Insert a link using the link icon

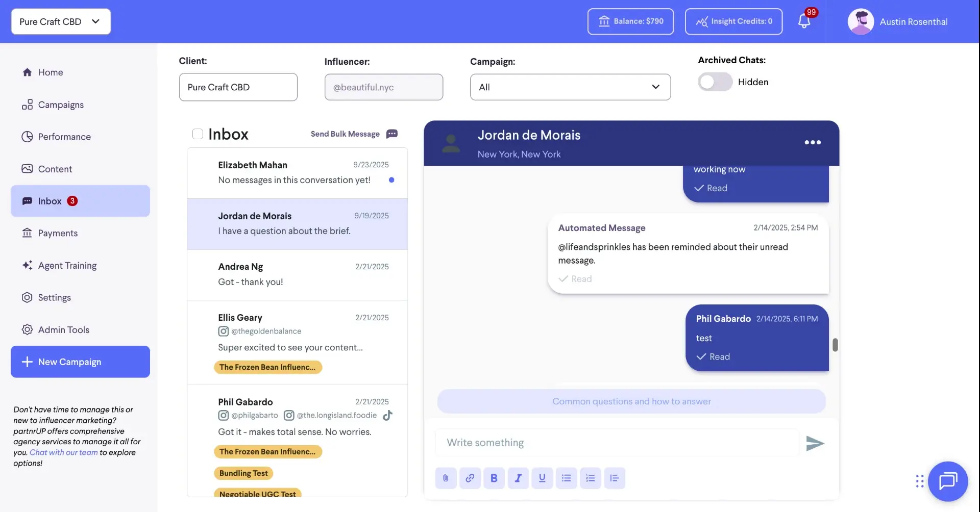click(470, 478)
